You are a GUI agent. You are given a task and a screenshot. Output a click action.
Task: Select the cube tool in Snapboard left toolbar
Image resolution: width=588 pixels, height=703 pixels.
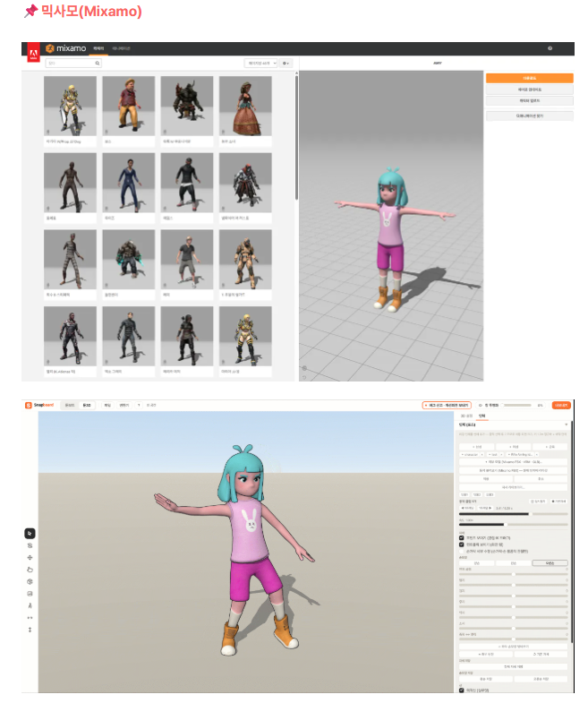tap(30, 581)
